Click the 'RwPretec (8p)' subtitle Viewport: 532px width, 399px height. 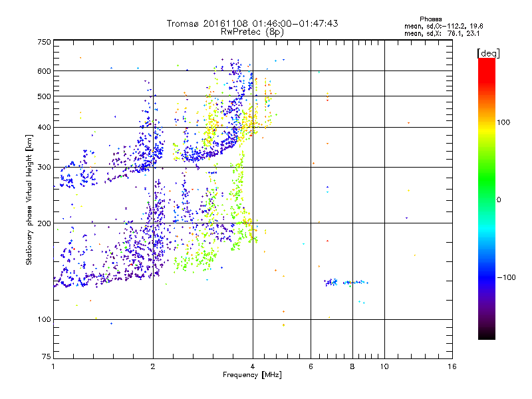[252, 32]
